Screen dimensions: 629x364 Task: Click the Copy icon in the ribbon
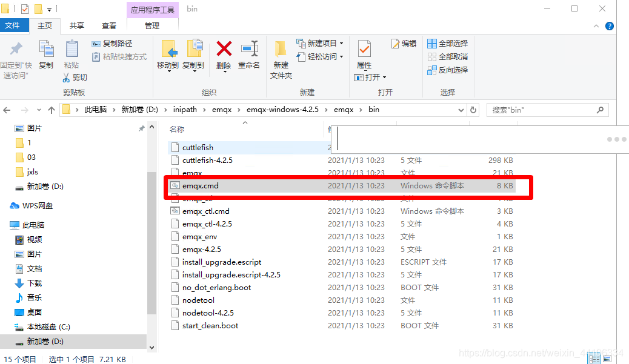pos(46,50)
